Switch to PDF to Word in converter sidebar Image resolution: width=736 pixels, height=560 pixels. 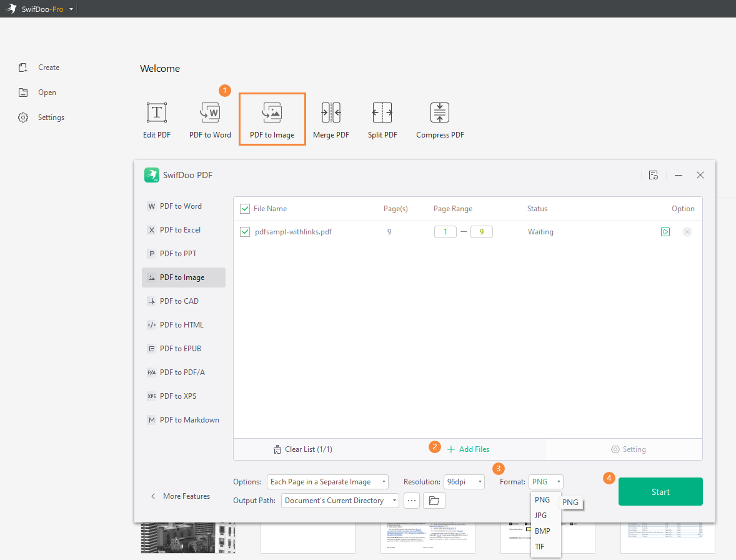pyautogui.click(x=184, y=206)
